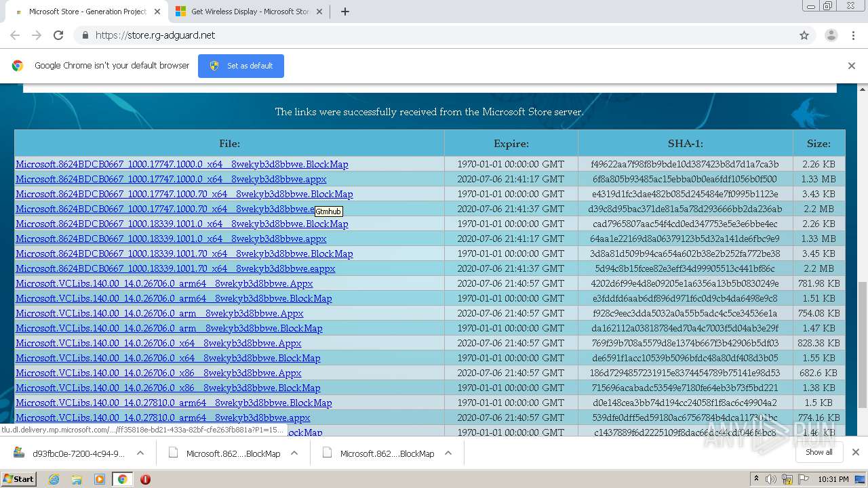
Task: Open the Action Center flag tray icon
Action: coord(802,479)
